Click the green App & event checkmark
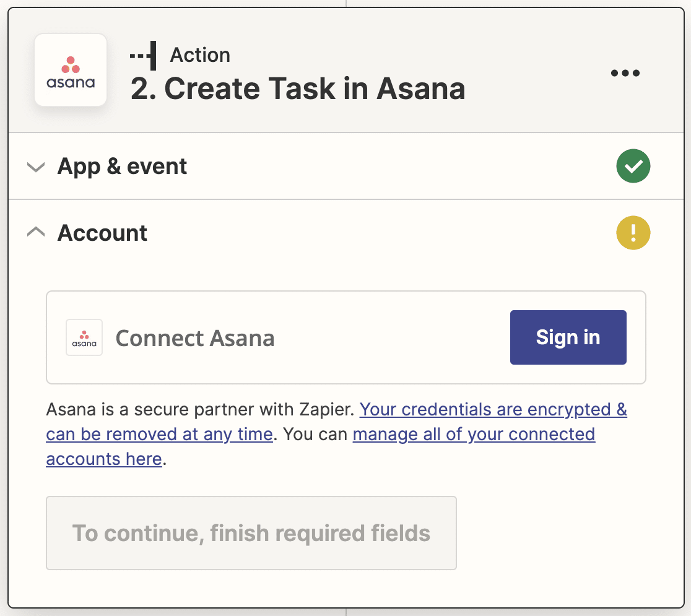691x616 pixels. [633, 166]
